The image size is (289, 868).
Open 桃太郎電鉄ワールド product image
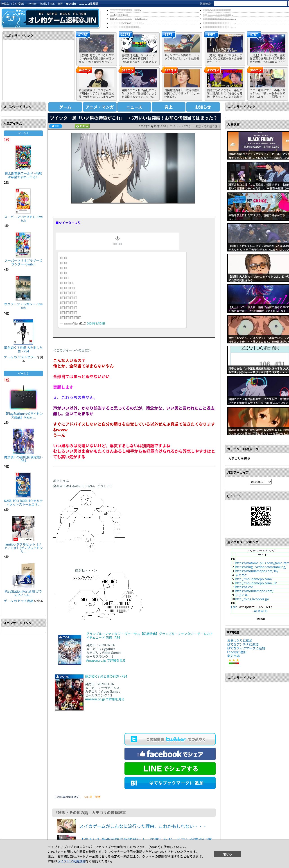tap(23, 158)
